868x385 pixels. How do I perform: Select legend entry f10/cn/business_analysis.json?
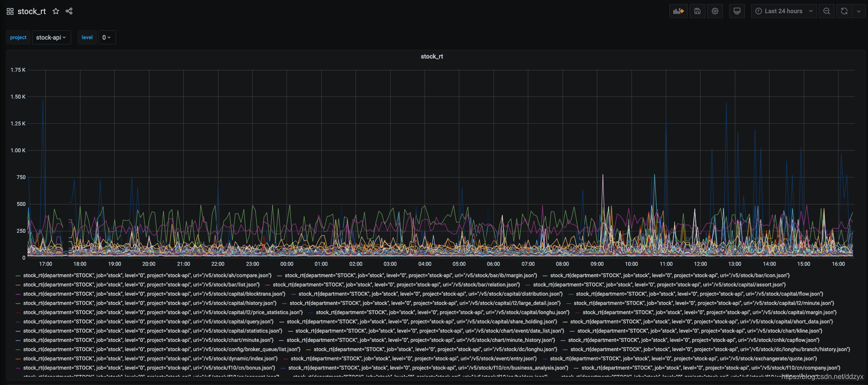coord(428,368)
